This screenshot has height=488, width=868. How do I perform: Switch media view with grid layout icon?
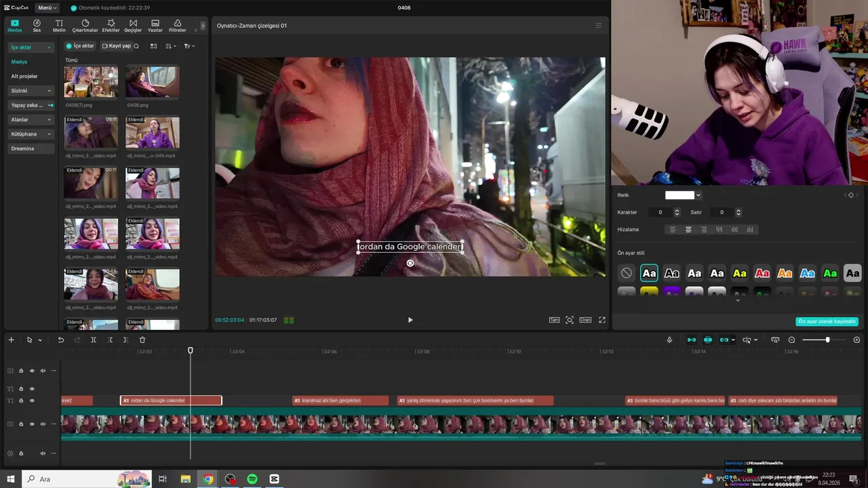pyautogui.click(x=154, y=46)
